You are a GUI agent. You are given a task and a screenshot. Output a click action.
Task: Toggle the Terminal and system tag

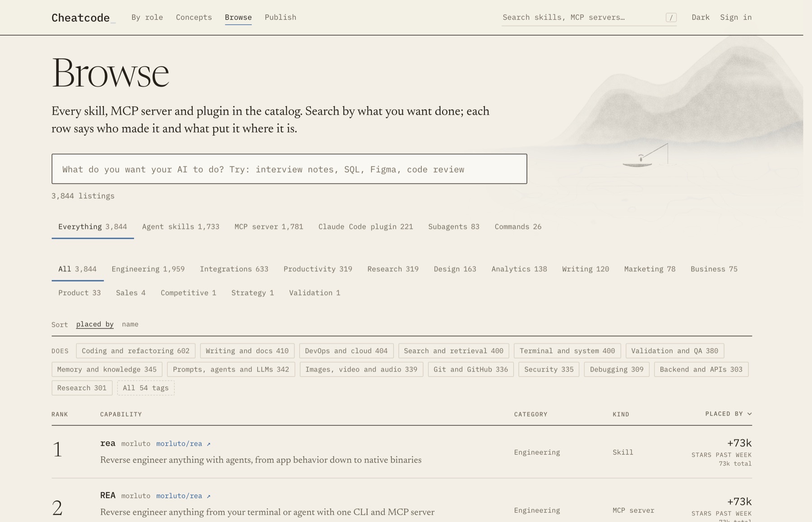[x=567, y=351]
